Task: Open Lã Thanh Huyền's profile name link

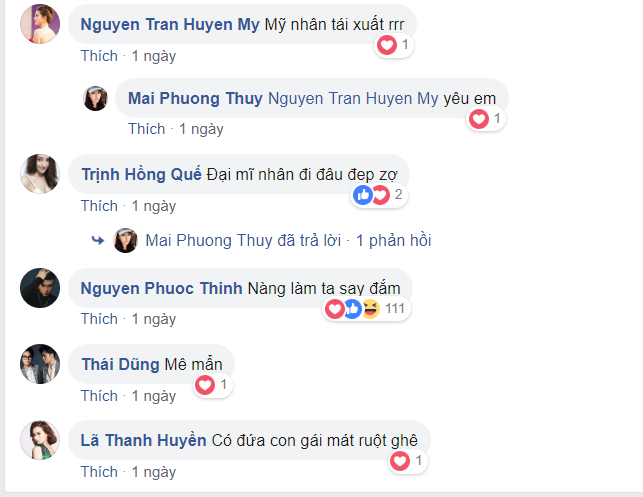Action: pos(143,440)
